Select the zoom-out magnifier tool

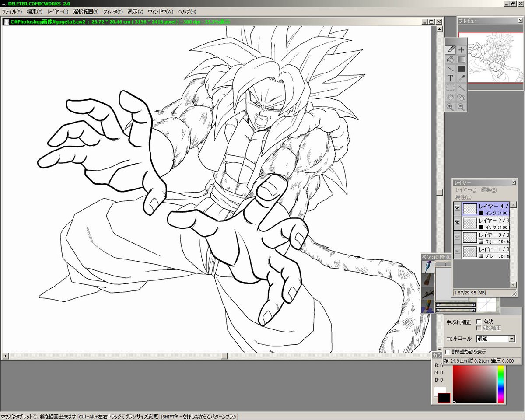point(461,107)
